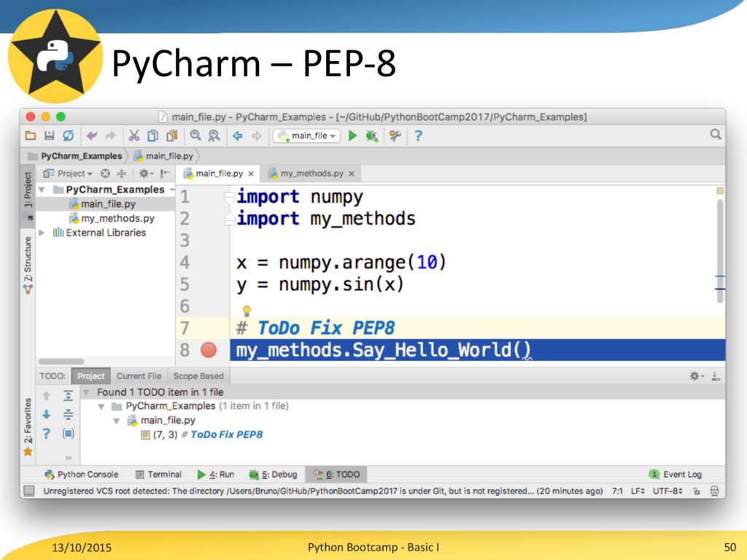This screenshot has width=747, height=560.
Task: Start debugging with the bug icon
Action: click(x=371, y=136)
